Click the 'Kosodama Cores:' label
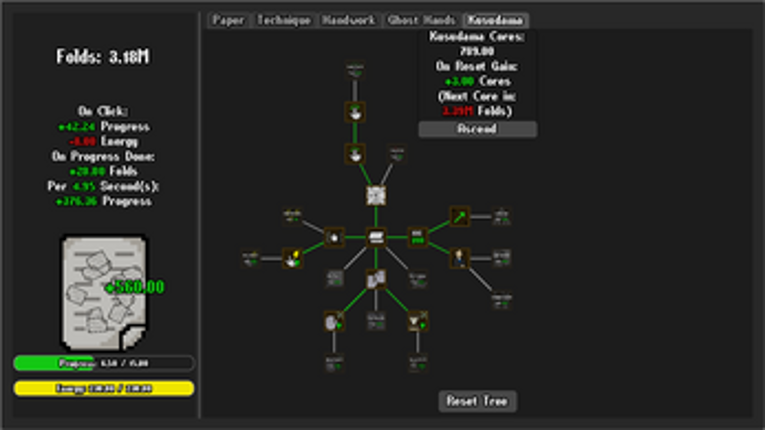This screenshot has width=765, height=430. (x=477, y=37)
